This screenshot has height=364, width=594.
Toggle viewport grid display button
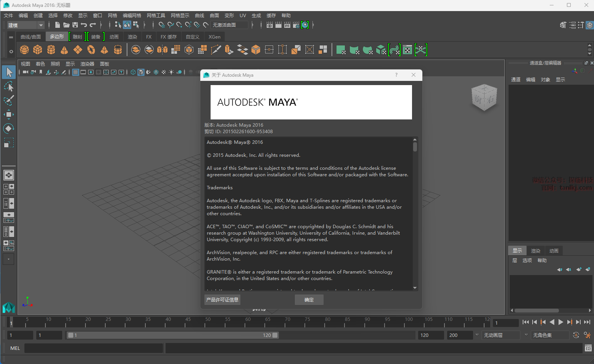[x=76, y=72]
